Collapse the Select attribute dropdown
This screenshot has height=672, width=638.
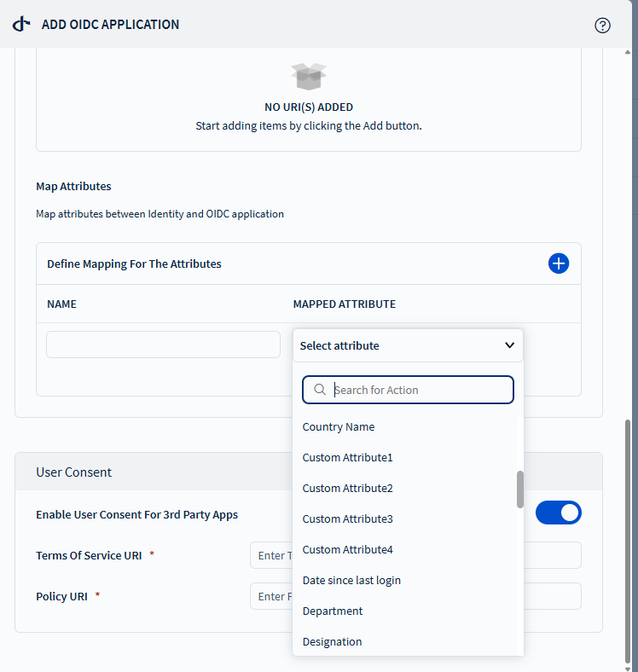tap(407, 345)
